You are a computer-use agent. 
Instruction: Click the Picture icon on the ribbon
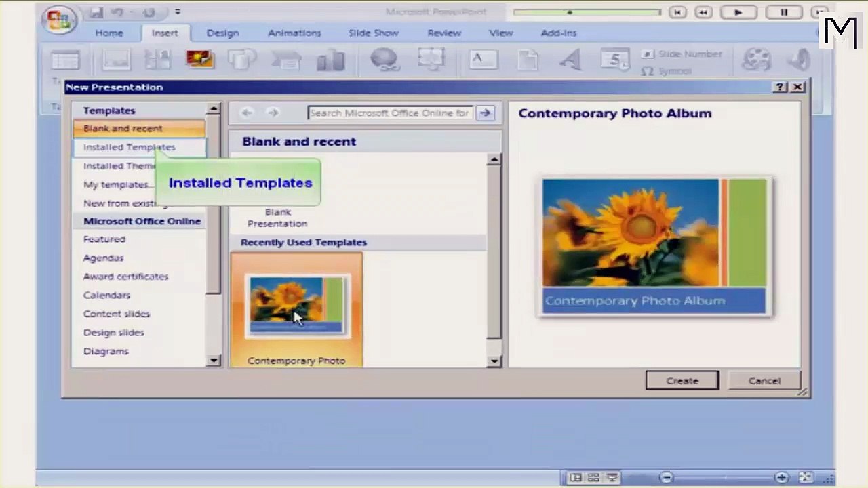(116, 60)
